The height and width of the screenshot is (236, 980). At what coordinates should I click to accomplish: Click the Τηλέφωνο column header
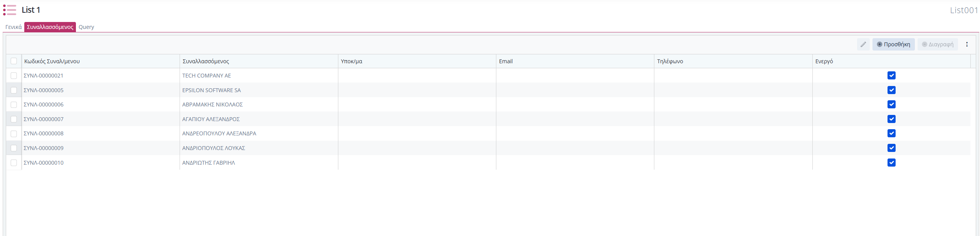[733, 61]
